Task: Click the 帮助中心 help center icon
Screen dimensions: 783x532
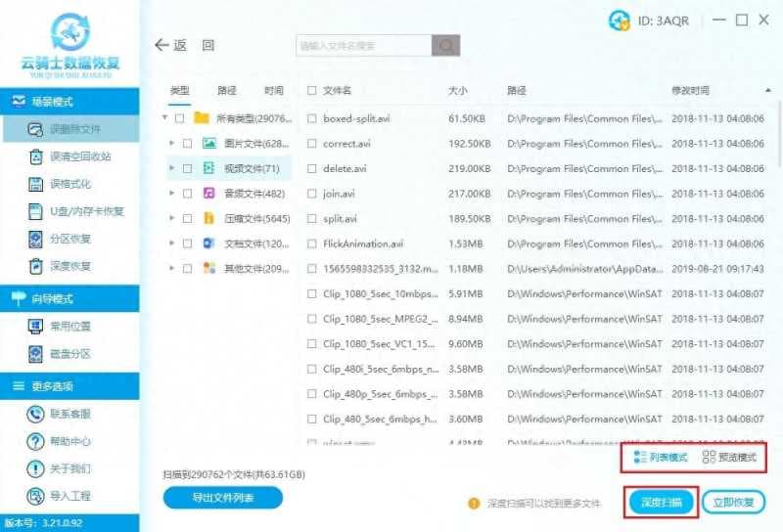Action: tap(35, 441)
